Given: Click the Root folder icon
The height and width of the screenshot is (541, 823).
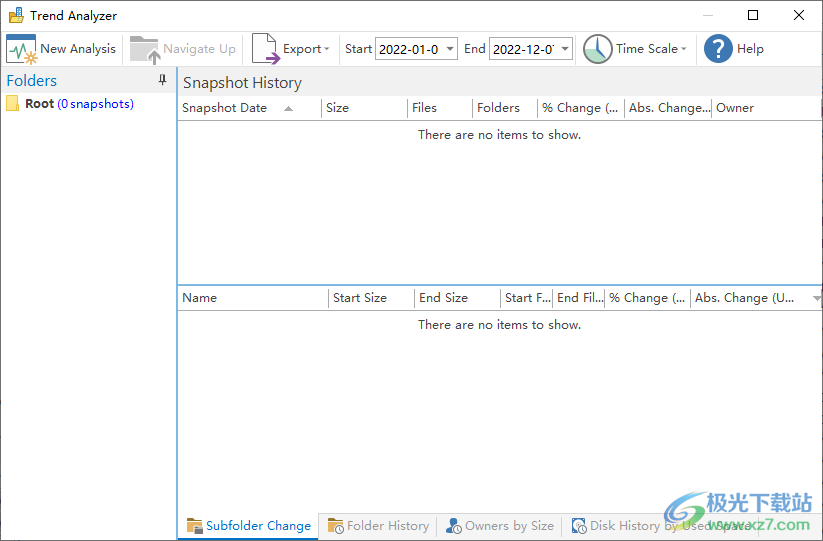Looking at the screenshot, I should [13, 103].
